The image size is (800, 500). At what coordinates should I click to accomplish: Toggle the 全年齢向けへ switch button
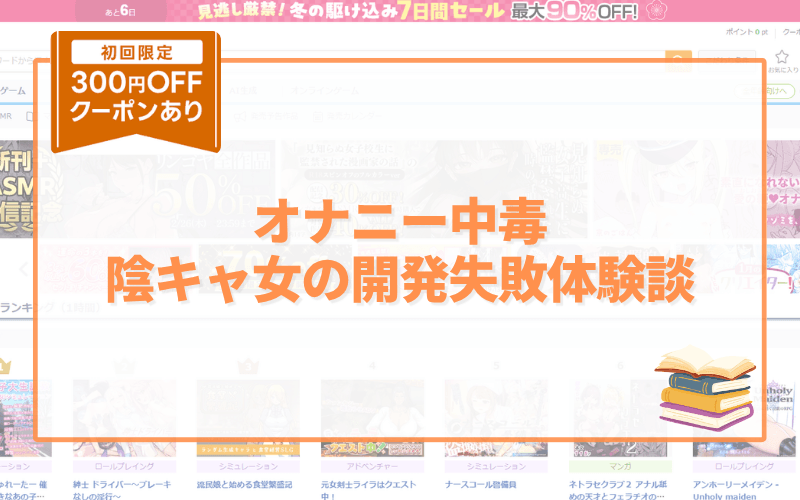click(764, 91)
